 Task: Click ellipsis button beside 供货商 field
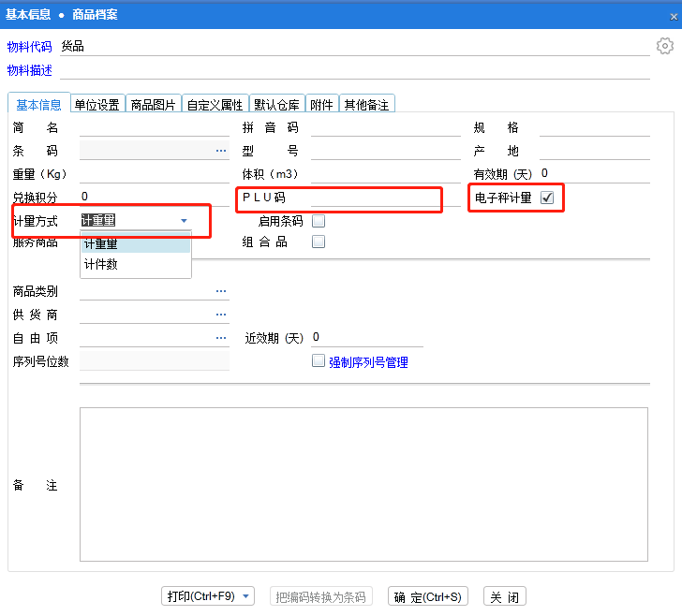221,315
